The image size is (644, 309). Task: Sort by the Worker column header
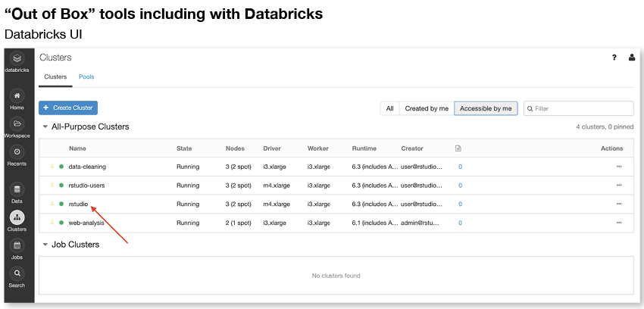[318, 148]
